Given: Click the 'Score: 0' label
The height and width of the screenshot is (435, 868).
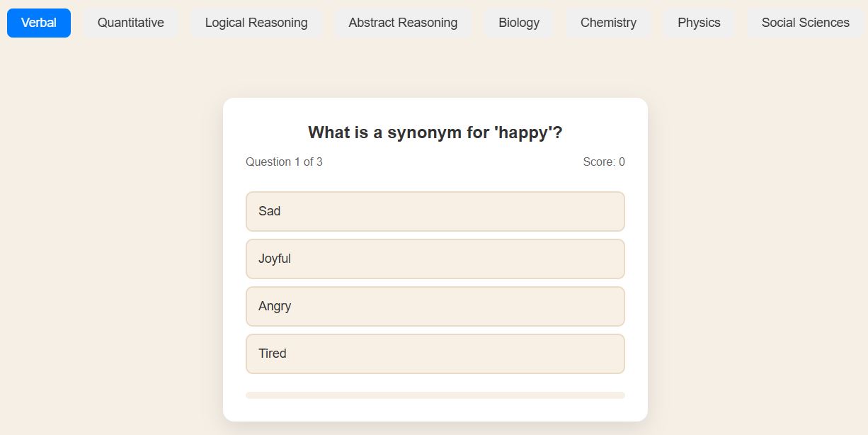Looking at the screenshot, I should [604, 162].
